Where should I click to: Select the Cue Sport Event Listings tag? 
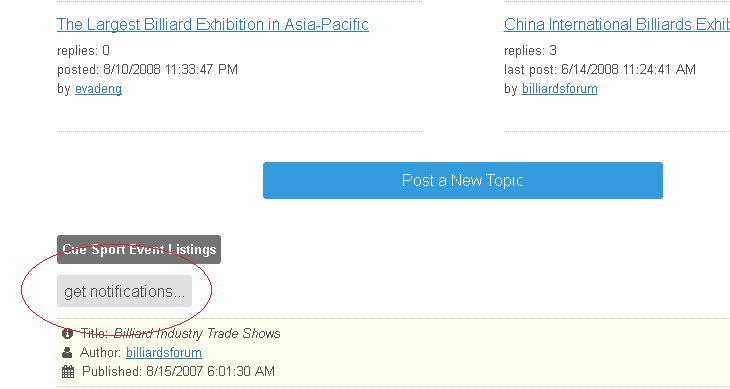[x=139, y=249]
